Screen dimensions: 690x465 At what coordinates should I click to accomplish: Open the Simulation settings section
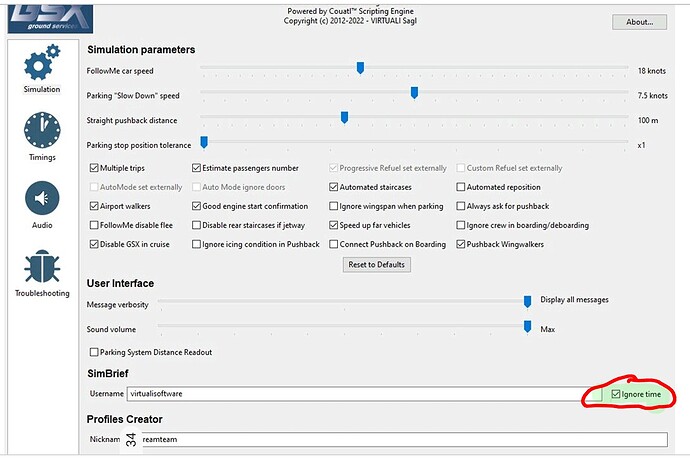[x=41, y=71]
